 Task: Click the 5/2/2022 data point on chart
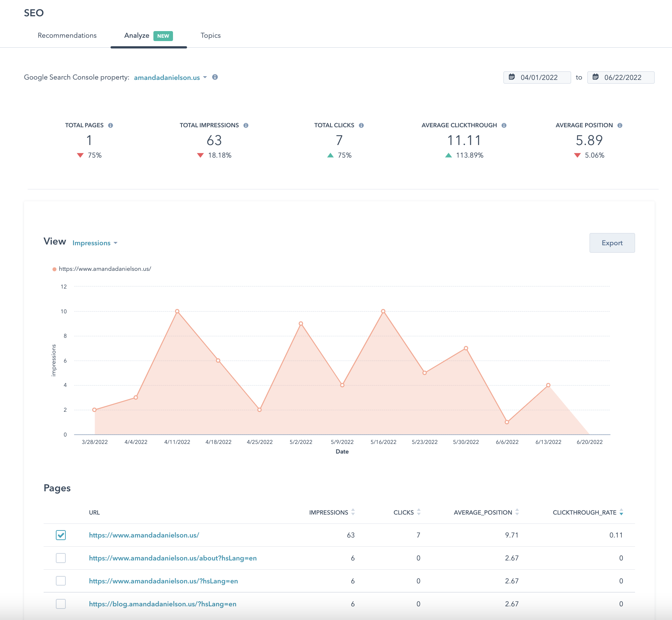coord(301,324)
